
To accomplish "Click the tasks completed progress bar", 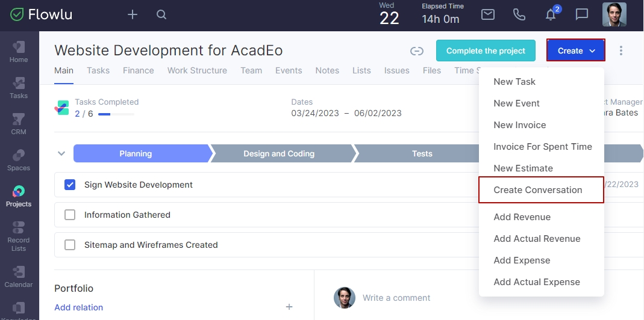I will pos(116,114).
